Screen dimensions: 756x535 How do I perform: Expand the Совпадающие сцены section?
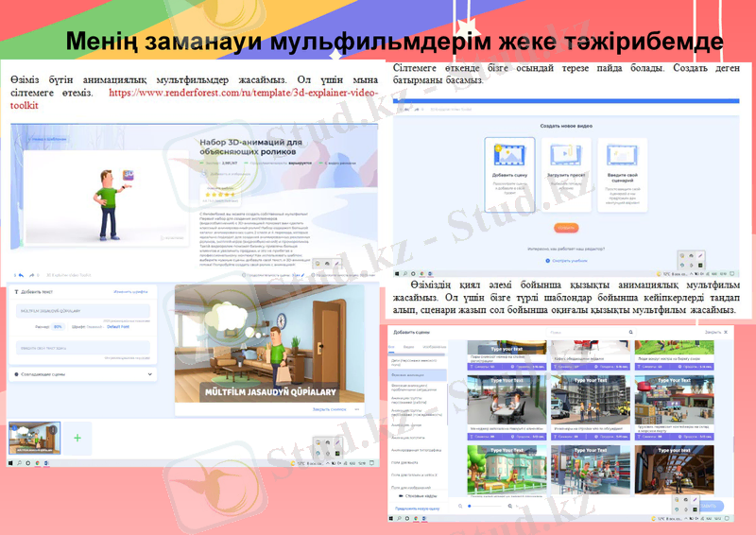[x=83, y=374]
